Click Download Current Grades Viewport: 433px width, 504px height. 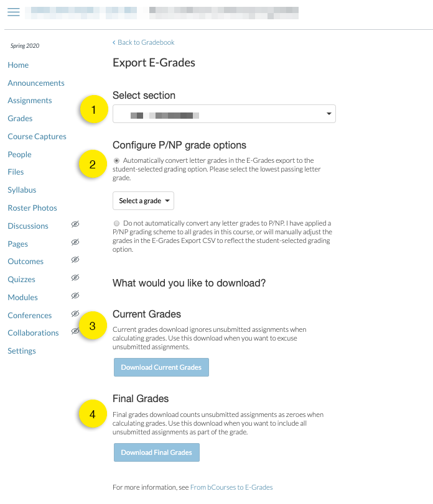[x=161, y=367]
